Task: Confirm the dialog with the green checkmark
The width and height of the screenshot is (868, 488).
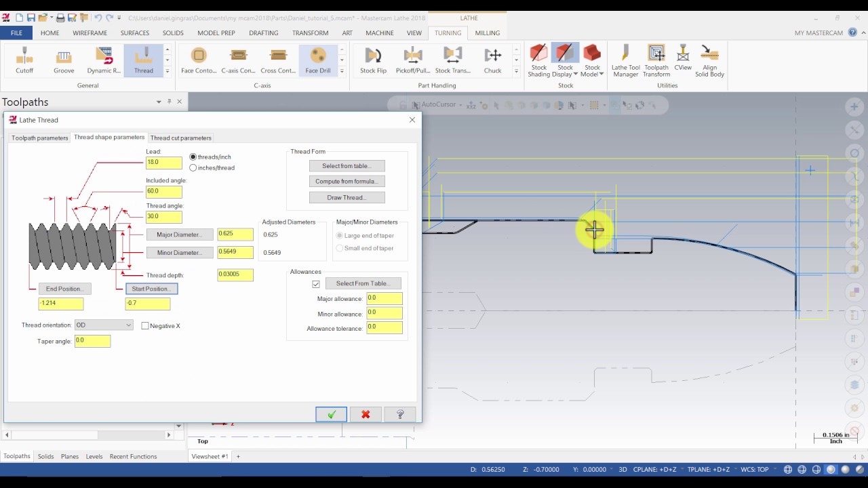Action: pyautogui.click(x=331, y=414)
